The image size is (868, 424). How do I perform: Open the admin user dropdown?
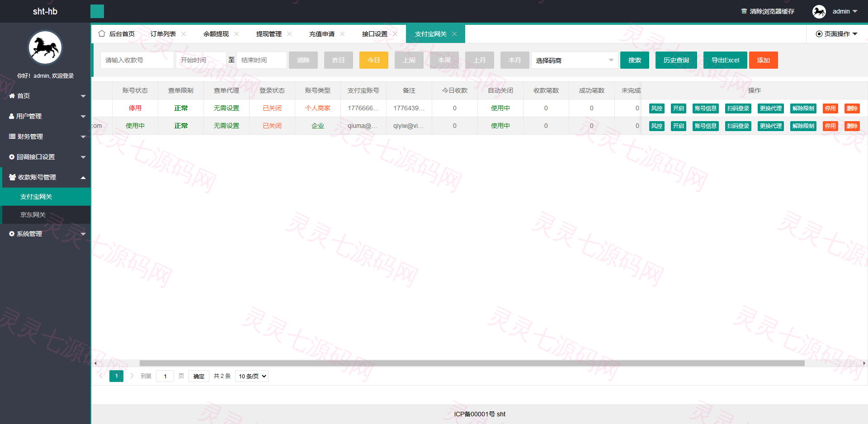point(844,11)
